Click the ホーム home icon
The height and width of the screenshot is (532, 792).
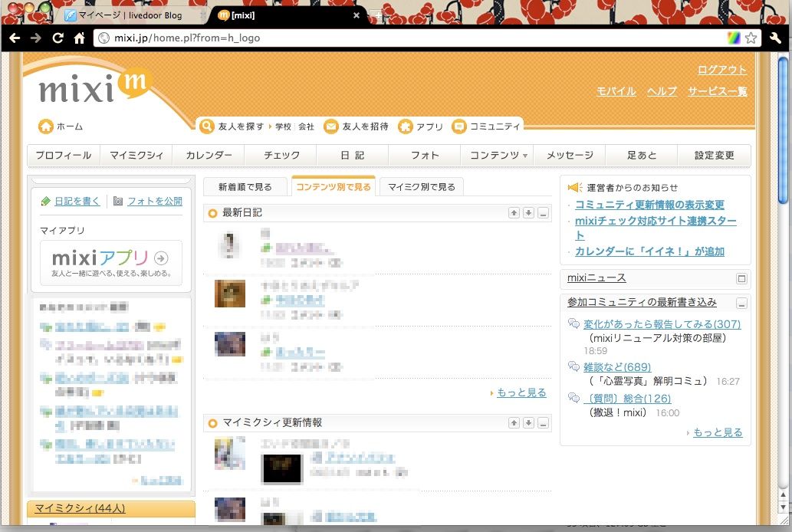[x=46, y=126]
